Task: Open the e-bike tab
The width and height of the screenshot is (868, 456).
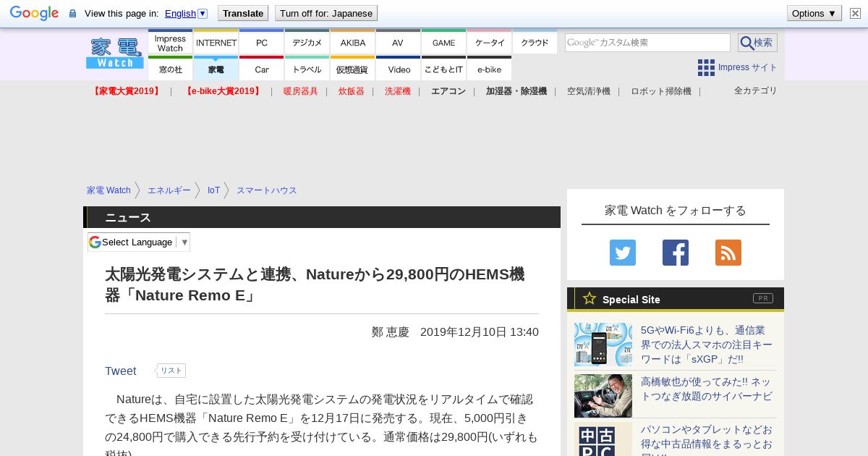Action: pos(489,69)
